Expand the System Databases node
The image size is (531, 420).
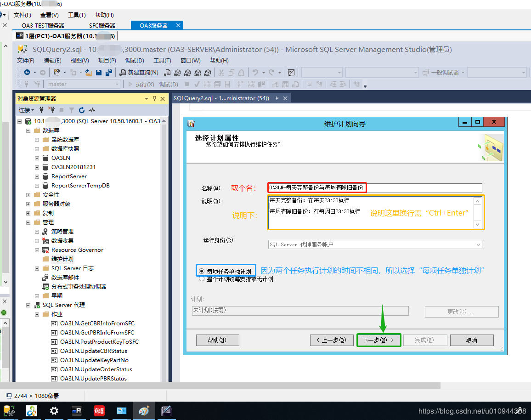[x=37, y=140]
